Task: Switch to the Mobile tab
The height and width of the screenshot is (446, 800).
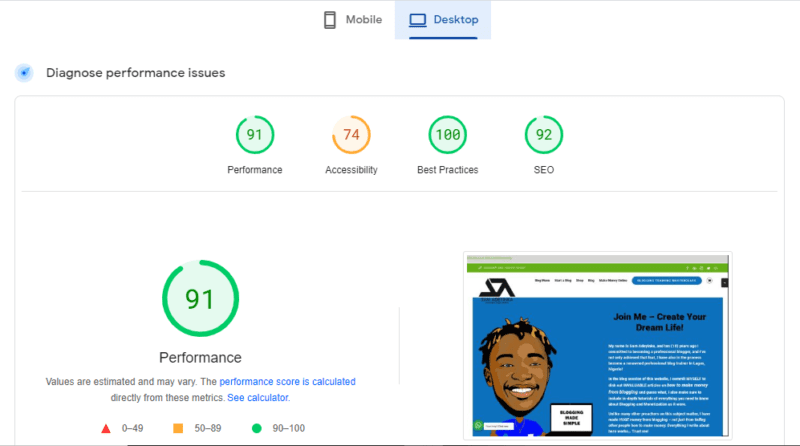Action: 353,20
